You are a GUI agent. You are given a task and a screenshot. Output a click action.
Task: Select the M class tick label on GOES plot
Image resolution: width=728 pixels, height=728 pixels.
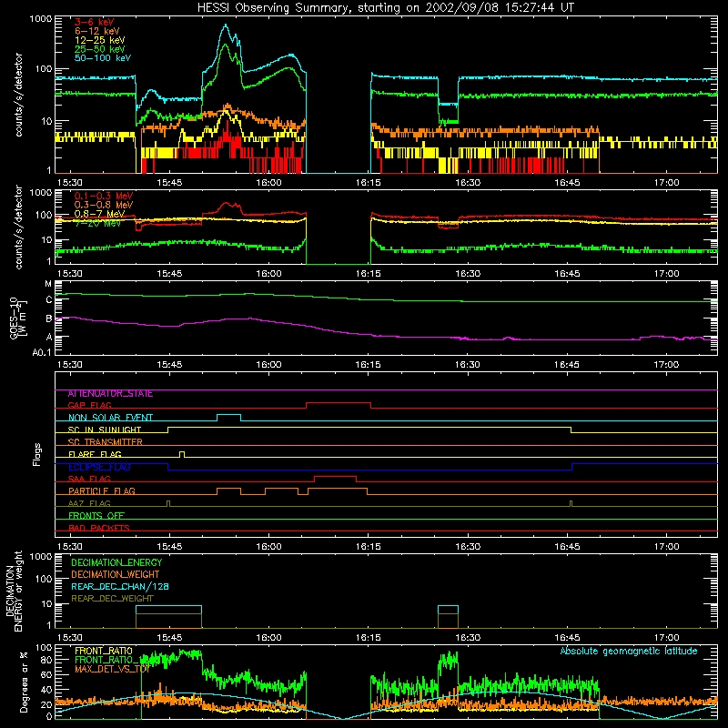(48, 284)
